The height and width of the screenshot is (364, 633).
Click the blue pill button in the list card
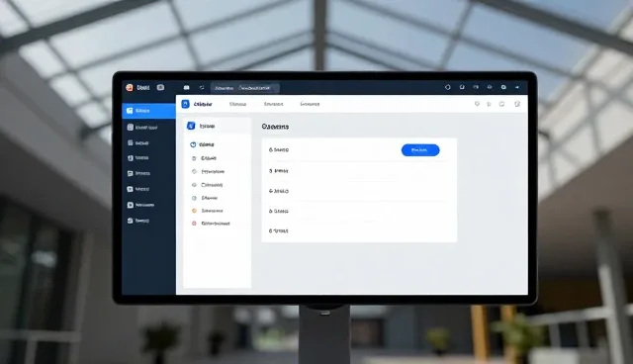[x=420, y=150]
